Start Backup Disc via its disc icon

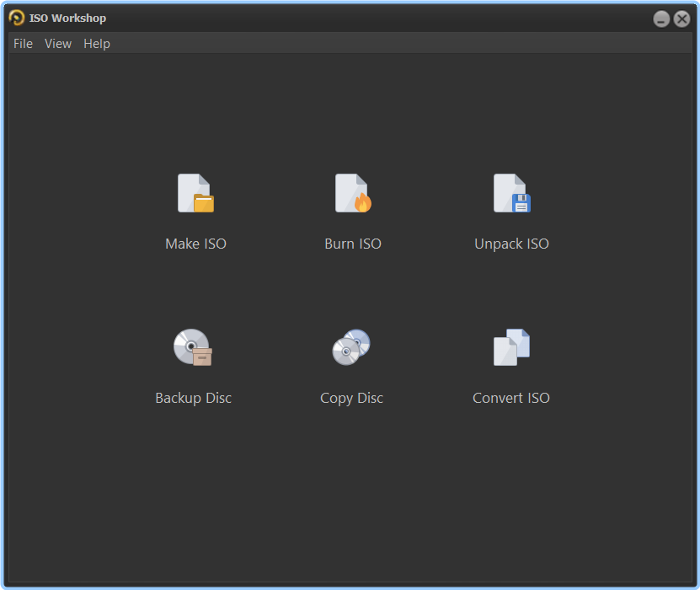coord(193,347)
